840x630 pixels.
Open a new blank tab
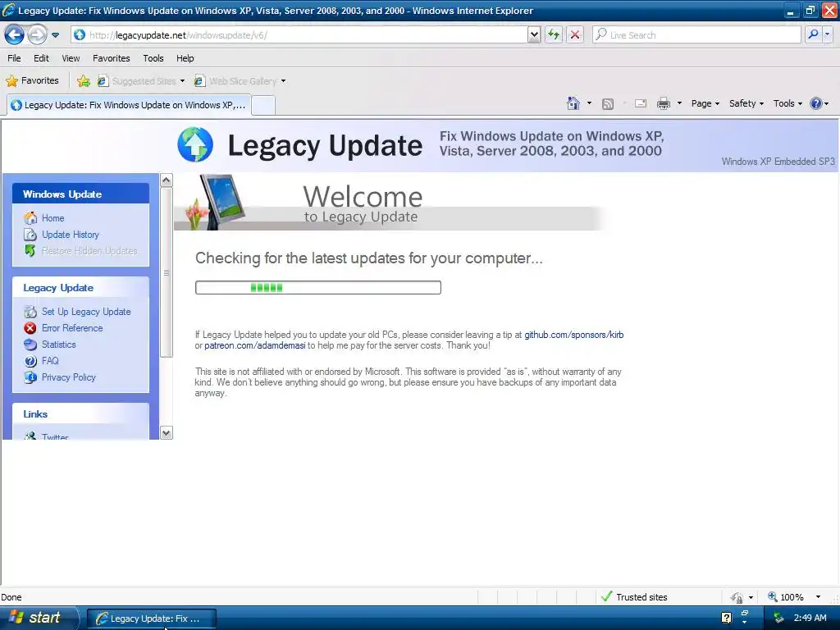point(263,105)
